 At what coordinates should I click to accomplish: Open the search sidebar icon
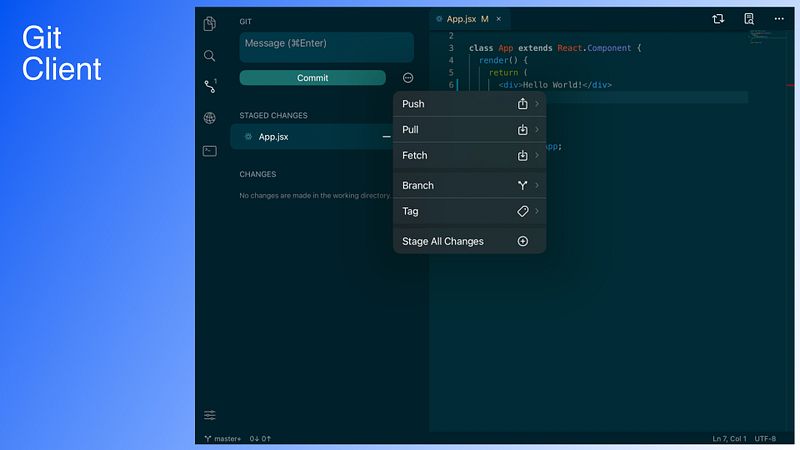point(209,56)
